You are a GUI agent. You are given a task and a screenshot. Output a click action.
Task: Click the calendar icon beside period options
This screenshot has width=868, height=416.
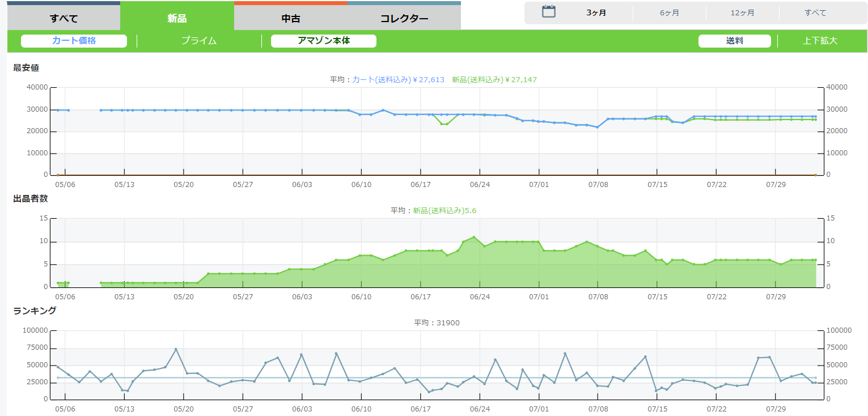pyautogui.click(x=548, y=12)
